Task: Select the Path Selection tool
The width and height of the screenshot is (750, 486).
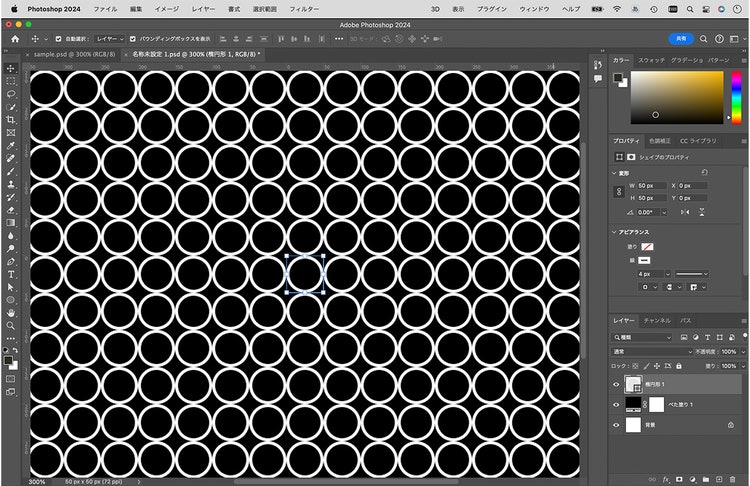Action: point(11,287)
